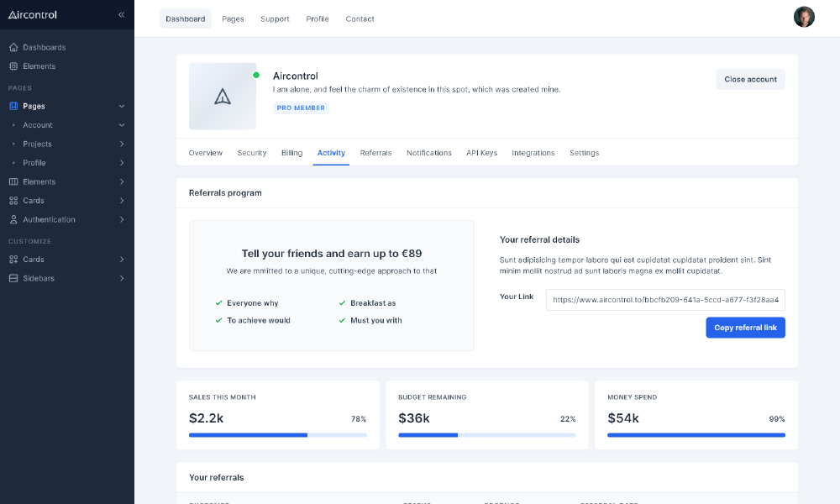Click the Money Spend progress bar
The height and width of the screenshot is (504, 840).
(x=696, y=435)
